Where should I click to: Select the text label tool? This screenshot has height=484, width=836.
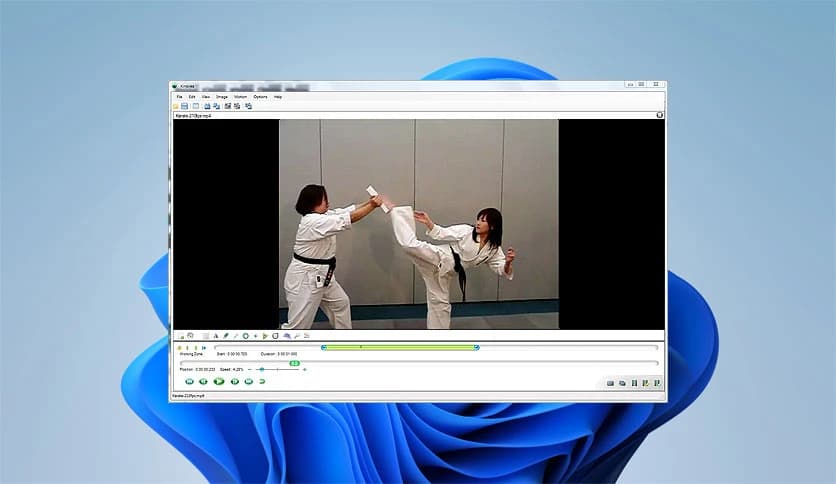pyautogui.click(x=216, y=336)
